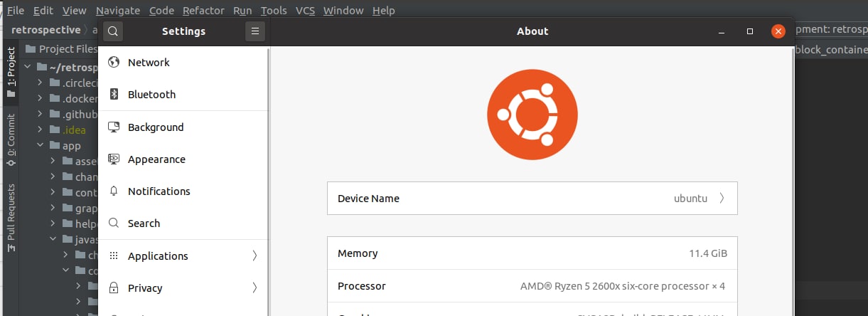Open the Run menu

242,11
